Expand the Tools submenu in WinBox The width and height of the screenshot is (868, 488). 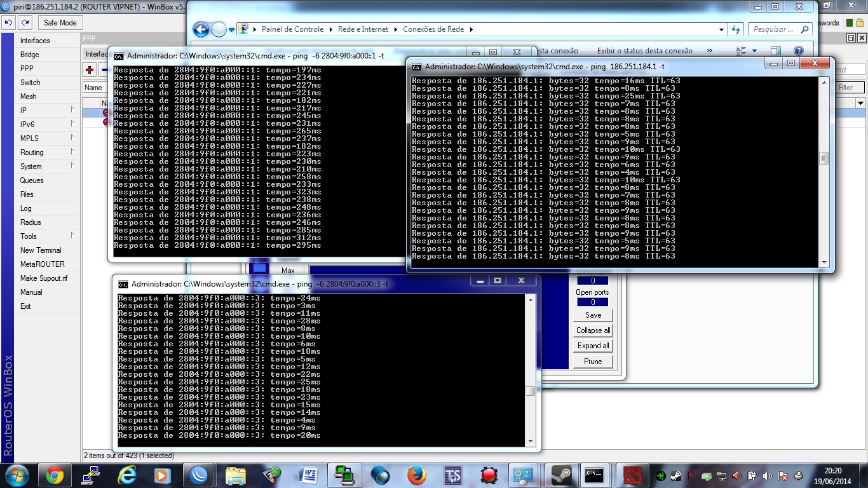tap(48, 236)
